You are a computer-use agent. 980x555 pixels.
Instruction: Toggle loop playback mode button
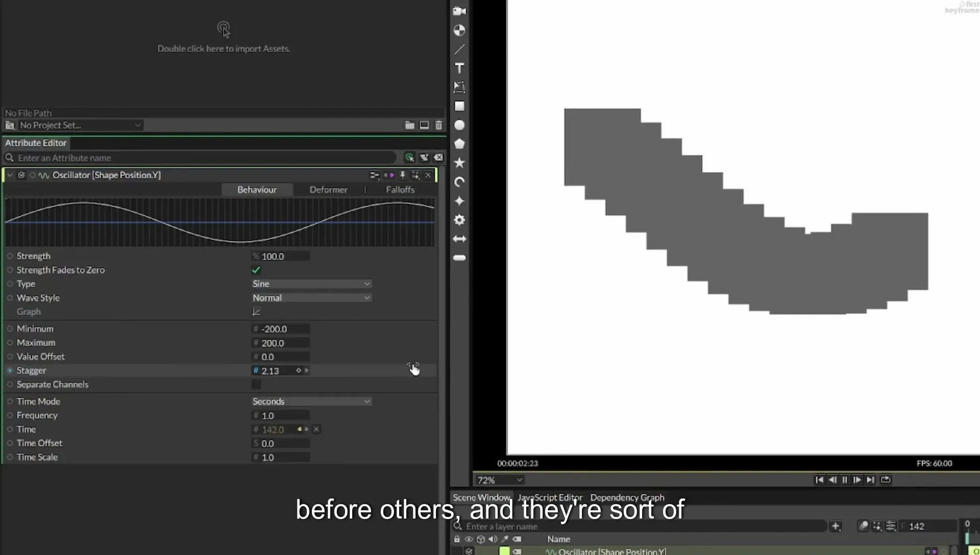[x=886, y=480]
